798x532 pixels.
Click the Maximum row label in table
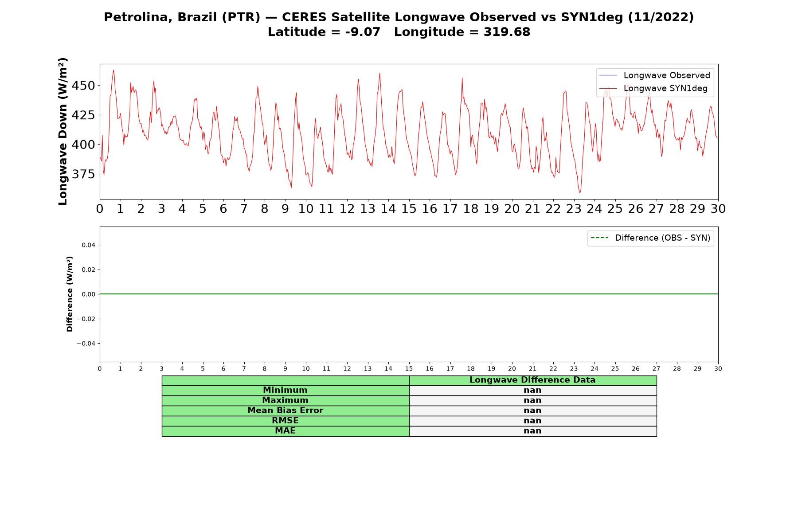click(x=285, y=400)
